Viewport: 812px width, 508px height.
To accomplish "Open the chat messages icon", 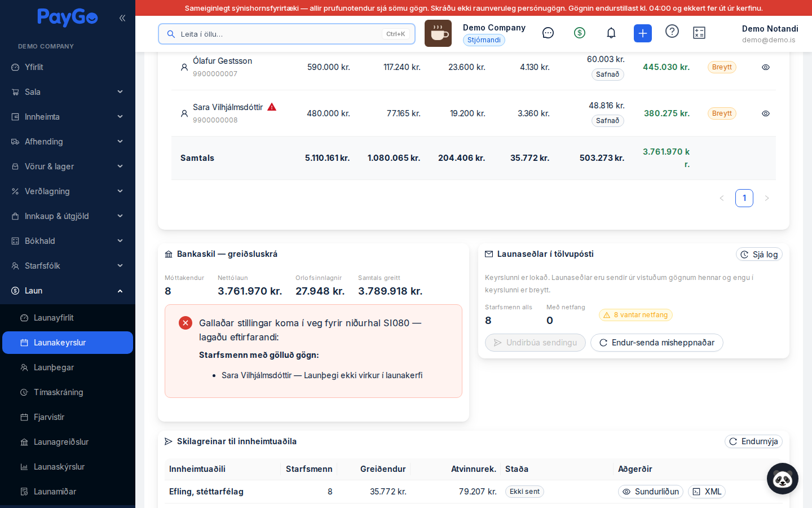I will 548,33.
